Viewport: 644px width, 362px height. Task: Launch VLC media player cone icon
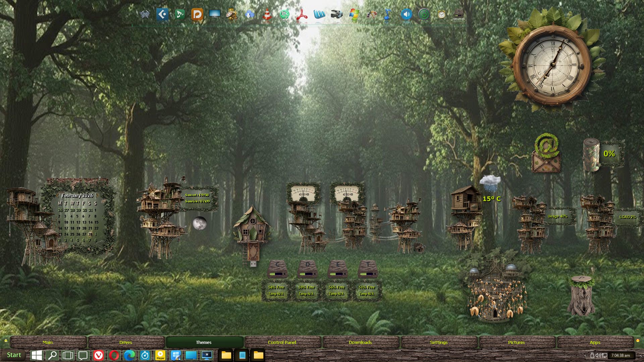point(267,14)
